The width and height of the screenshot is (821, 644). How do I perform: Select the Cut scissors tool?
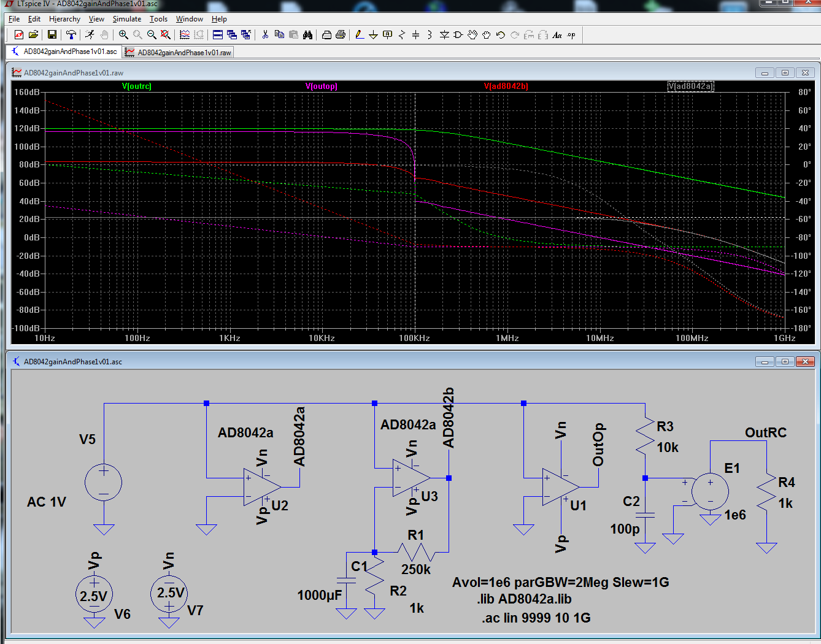coord(265,35)
